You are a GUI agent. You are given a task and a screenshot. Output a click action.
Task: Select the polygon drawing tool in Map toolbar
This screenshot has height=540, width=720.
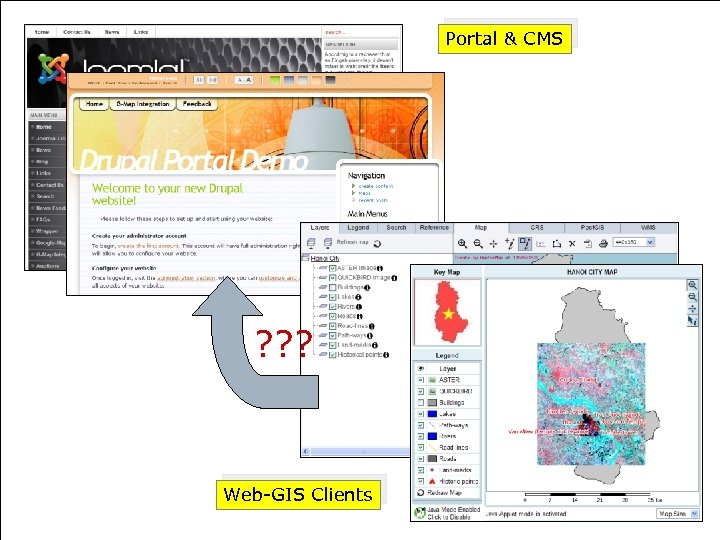557,244
